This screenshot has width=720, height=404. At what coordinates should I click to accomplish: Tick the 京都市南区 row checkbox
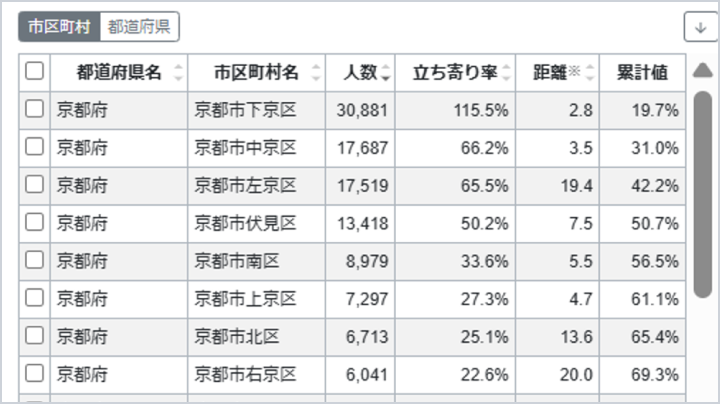tap(35, 260)
